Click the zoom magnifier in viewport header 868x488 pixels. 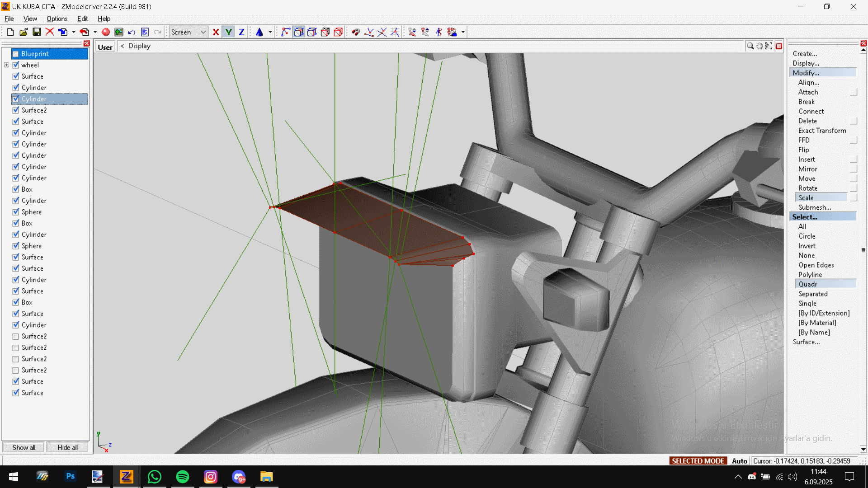tap(750, 46)
